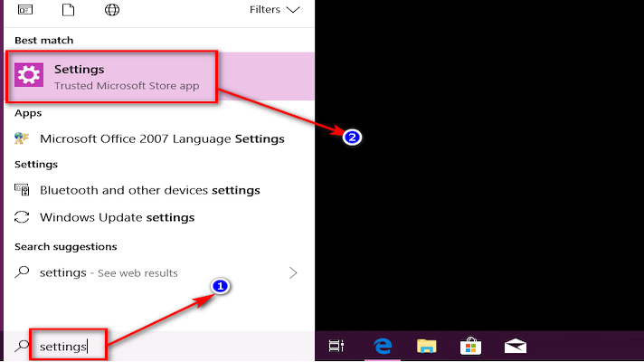Select the Web filter globe icon

[x=112, y=9]
